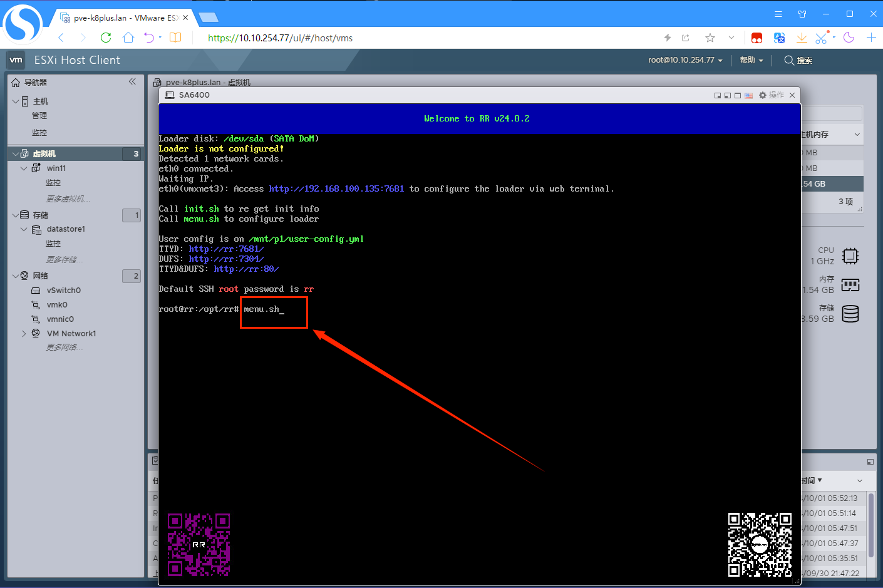Select 虚拟机 in the navigator
The width and height of the screenshot is (883, 588).
pyautogui.click(x=44, y=153)
